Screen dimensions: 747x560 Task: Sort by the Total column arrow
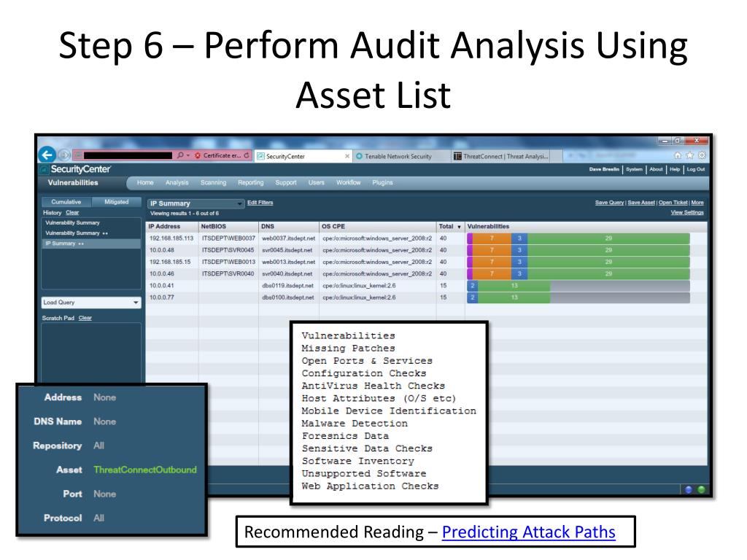(x=460, y=227)
